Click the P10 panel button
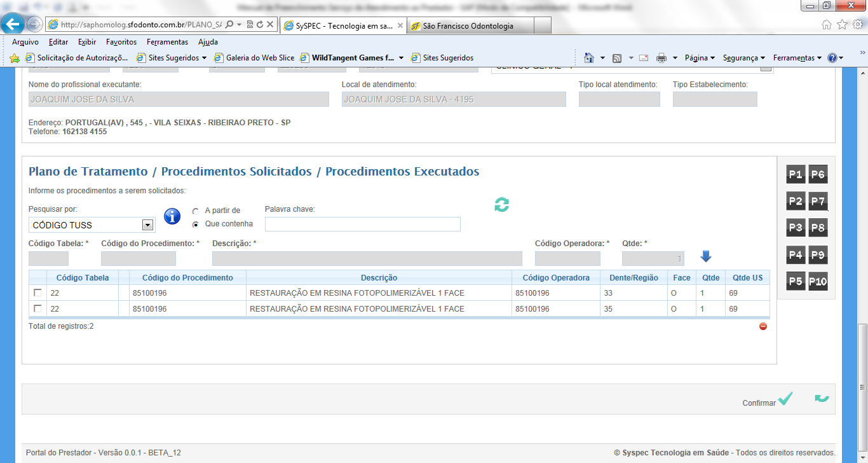The image size is (868, 463). (x=818, y=281)
